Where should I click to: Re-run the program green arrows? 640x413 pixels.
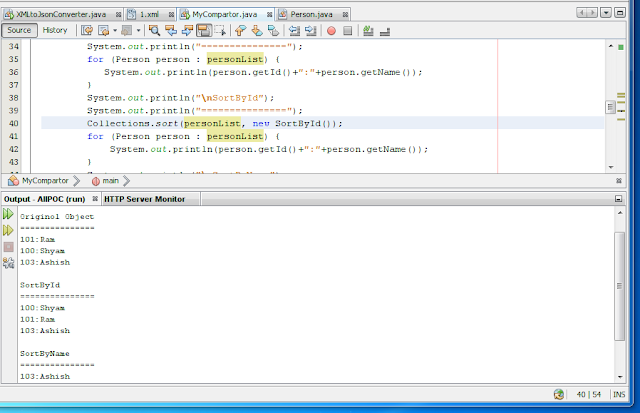click(x=8, y=214)
